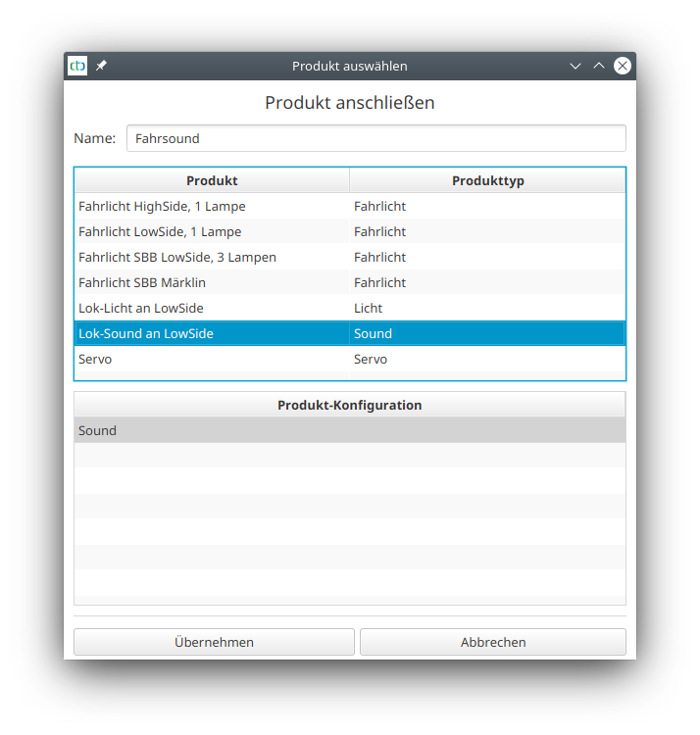Screen dimensions: 700x735
Task: Minimize the dialog with the down chevron
Action: [575, 66]
